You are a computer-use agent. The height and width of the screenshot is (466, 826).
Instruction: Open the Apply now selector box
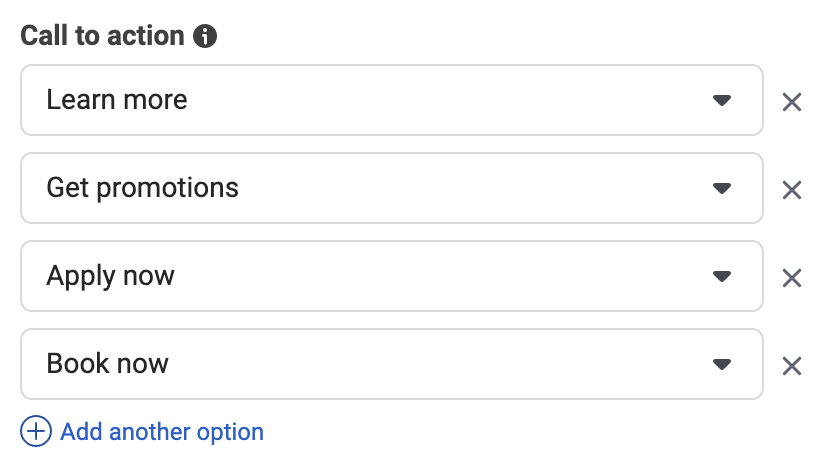pyautogui.click(x=392, y=276)
